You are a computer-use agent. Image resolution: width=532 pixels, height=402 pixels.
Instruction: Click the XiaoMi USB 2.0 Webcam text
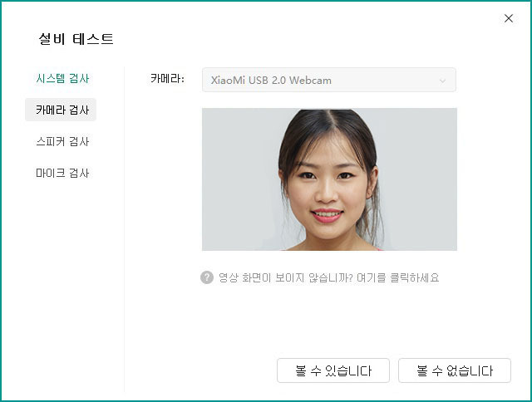coord(271,81)
